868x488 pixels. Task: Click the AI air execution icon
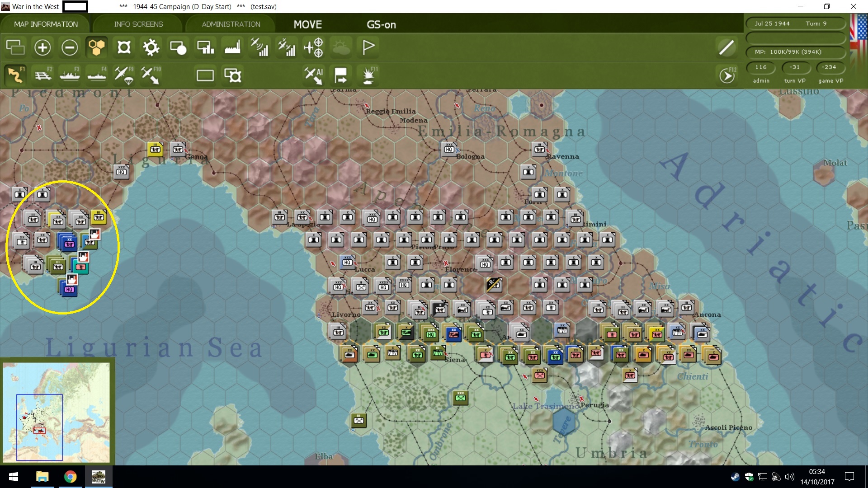(313, 75)
